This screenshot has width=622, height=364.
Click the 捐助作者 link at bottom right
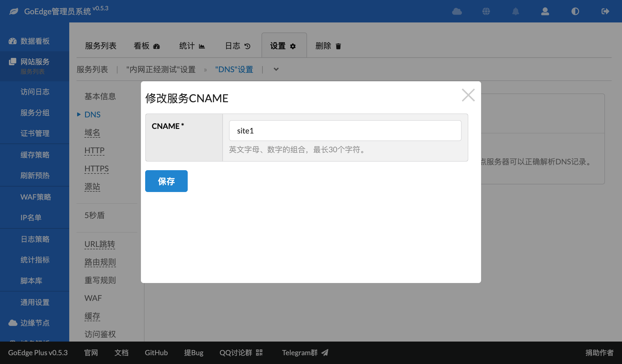click(x=599, y=352)
